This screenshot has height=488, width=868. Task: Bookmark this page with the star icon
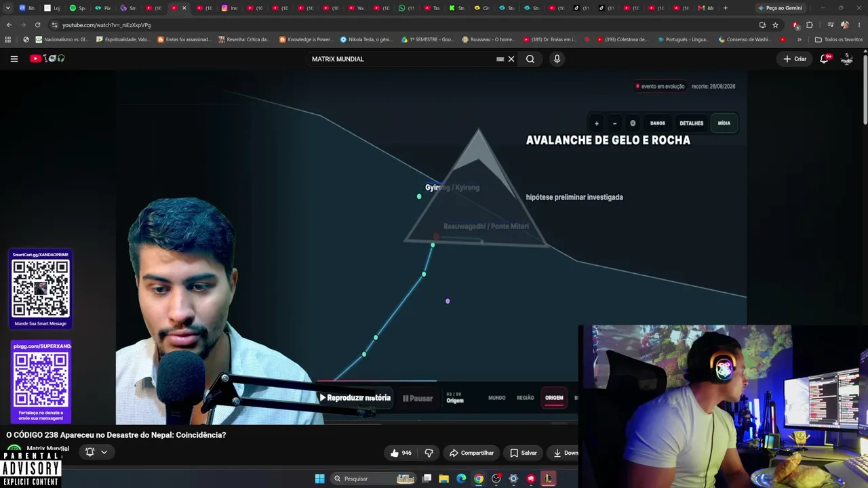(x=775, y=25)
